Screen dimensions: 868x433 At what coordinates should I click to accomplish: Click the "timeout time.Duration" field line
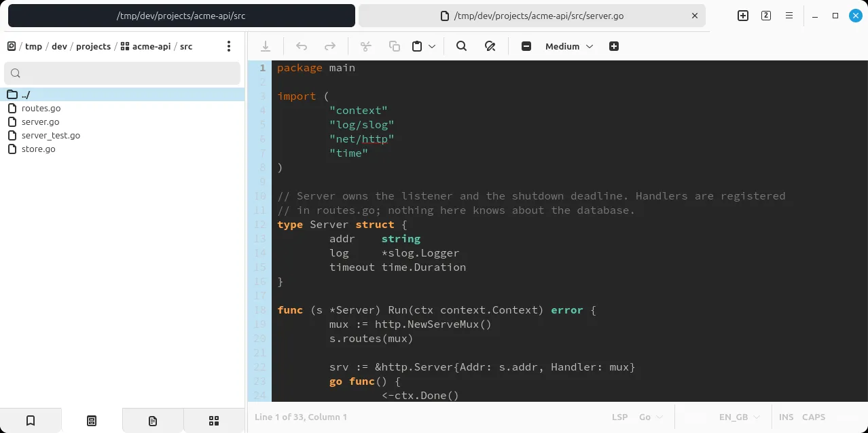[x=398, y=267]
